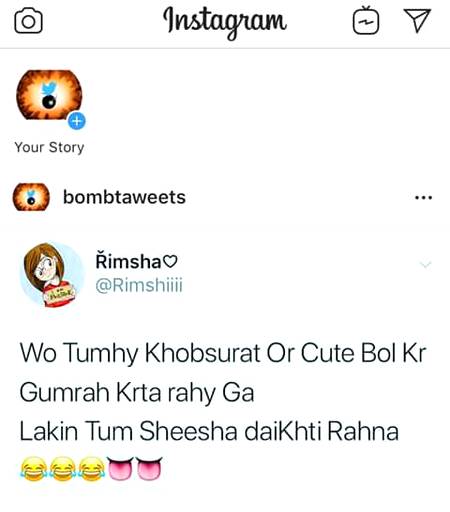Click the Gumrah Krta rahy Ga line
Viewport: 450px width, 512px height.
137,393
